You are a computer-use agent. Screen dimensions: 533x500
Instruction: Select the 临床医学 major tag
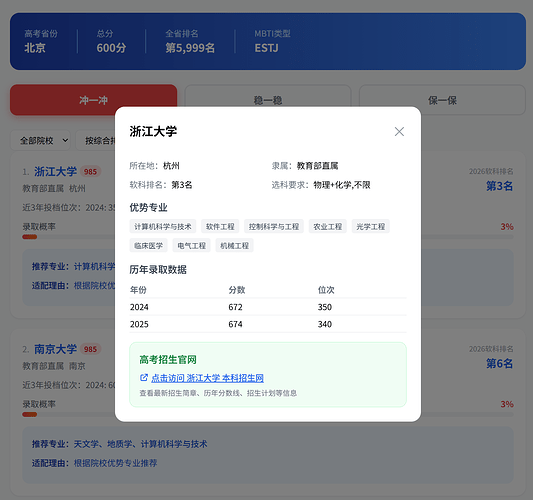(x=149, y=245)
